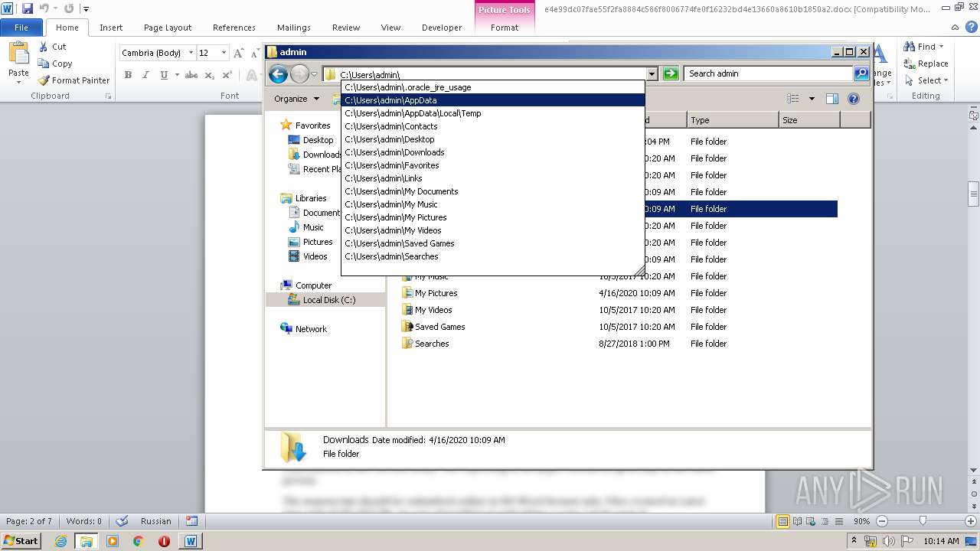Open the File tab

coord(21,28)
